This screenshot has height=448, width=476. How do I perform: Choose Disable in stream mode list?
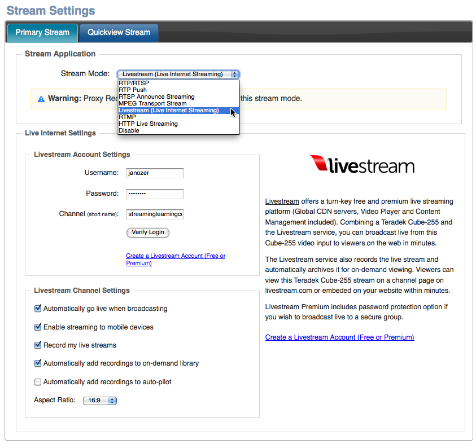[129, 131]
